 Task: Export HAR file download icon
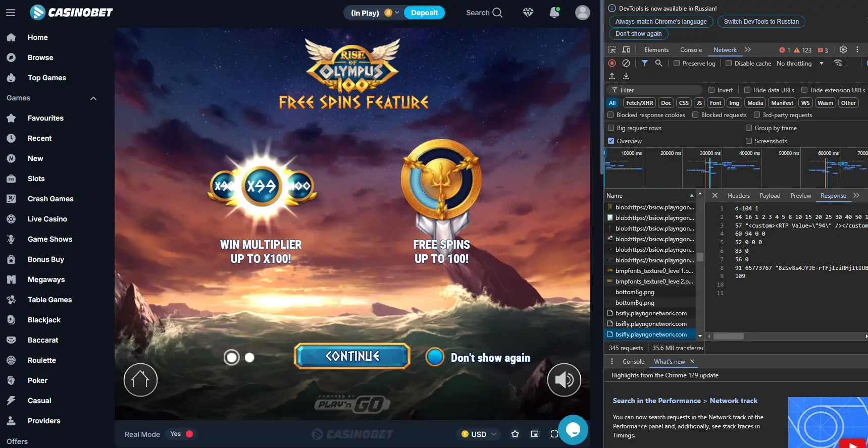tap(626, 76)
